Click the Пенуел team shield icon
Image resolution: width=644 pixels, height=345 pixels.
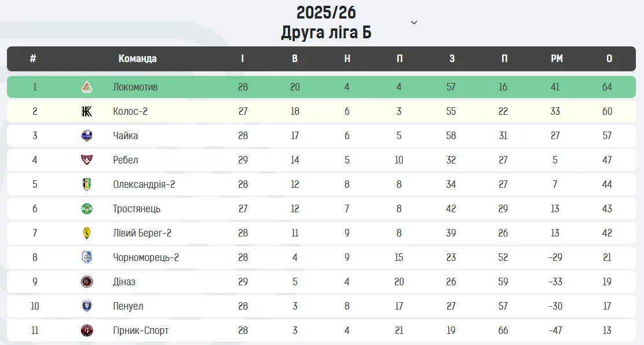coord(87,306)
